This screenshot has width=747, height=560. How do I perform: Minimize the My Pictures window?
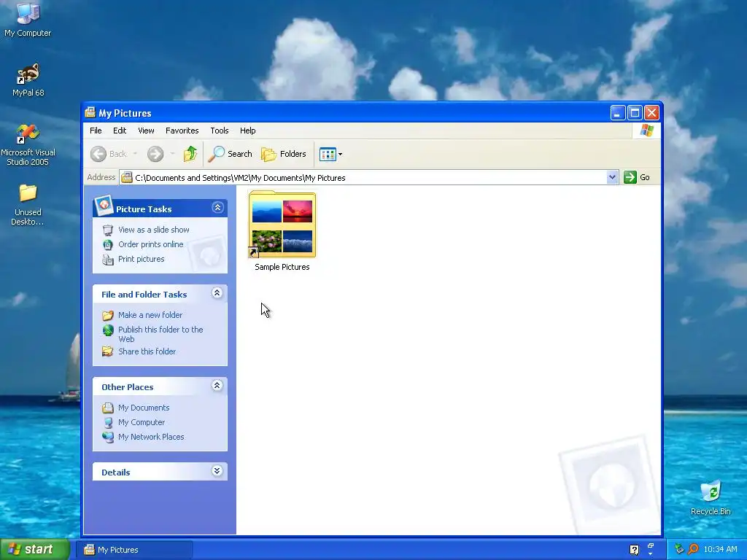click(618, 113)
